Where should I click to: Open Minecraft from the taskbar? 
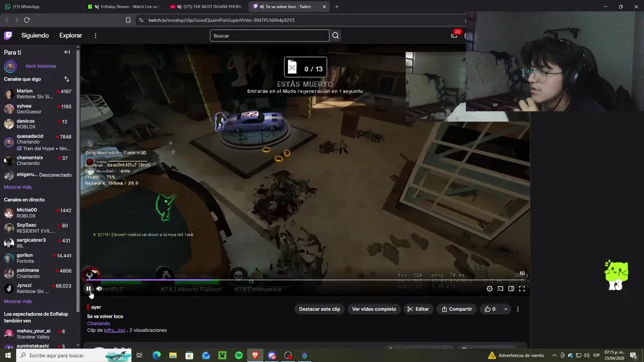pos(222,355)
